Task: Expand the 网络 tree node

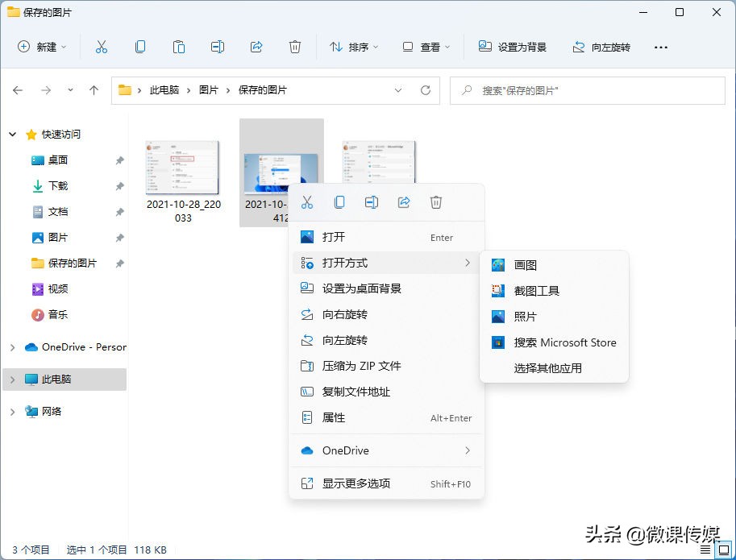Action: (x=13, y=412)
